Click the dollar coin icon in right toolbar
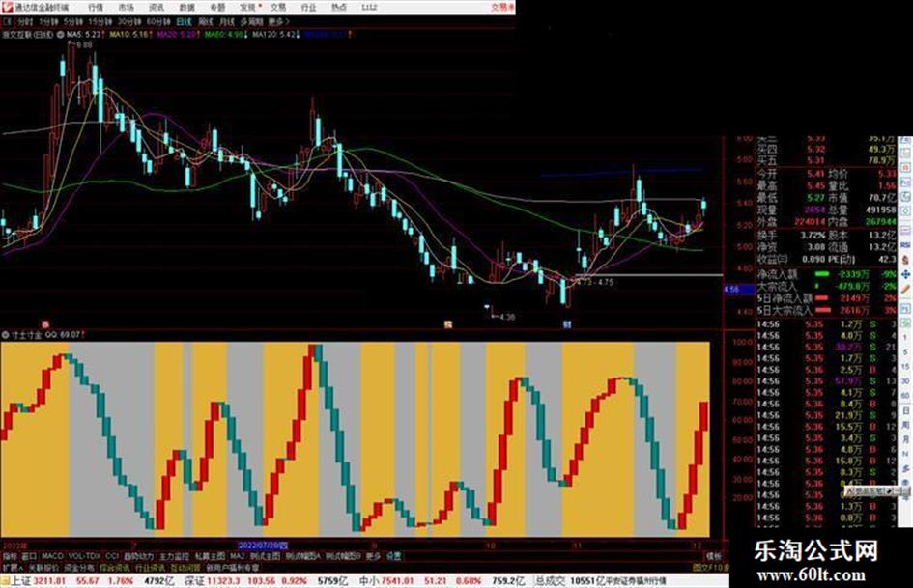 point(905,260)
